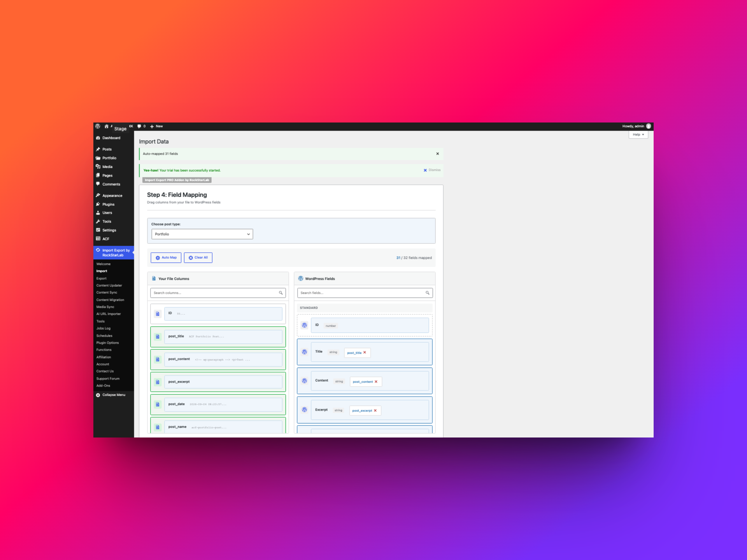
Task: Open the ACF menu
Action: point(106,239)
